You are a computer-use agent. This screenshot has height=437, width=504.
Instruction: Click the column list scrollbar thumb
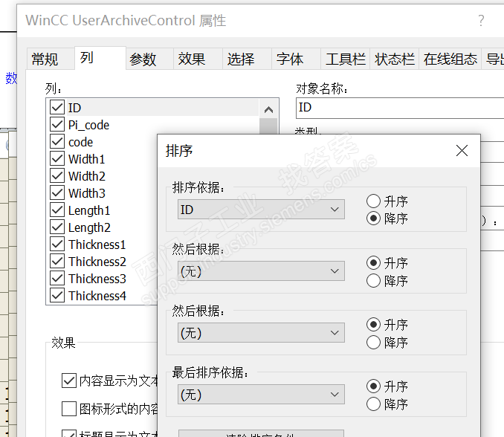(268, 126)
